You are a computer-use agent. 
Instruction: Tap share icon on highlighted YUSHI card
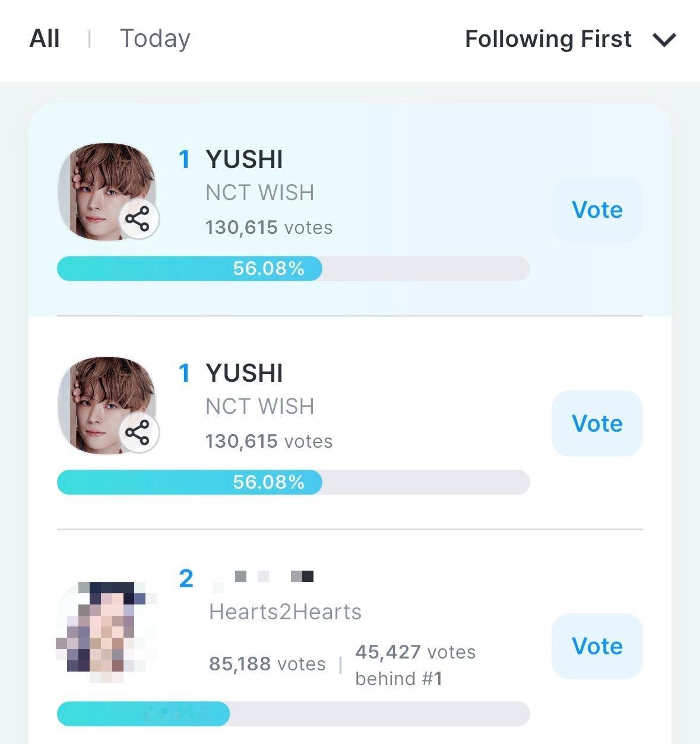coord(138,220)
